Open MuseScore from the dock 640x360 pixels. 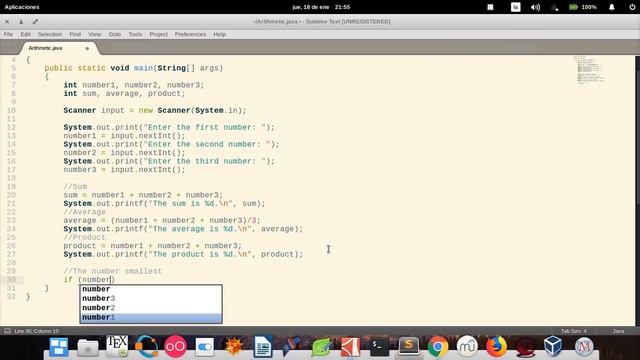pyautogui.click(x=467, y=347)
